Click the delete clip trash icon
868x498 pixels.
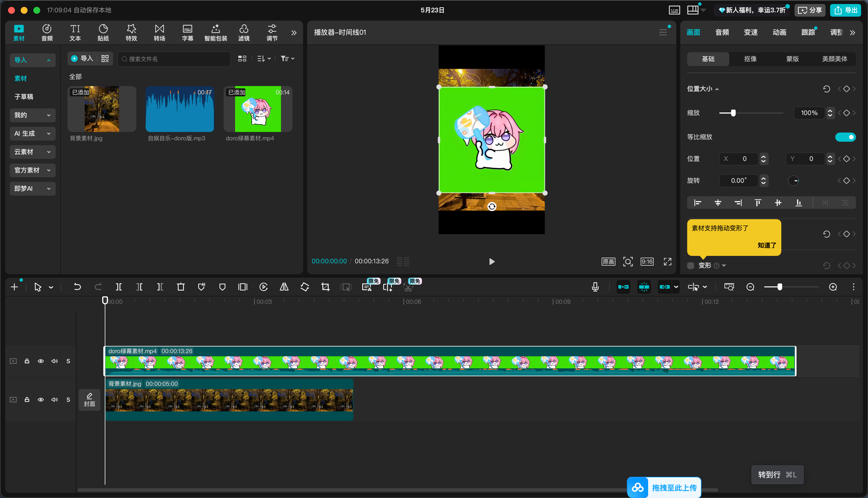(181, 287)
